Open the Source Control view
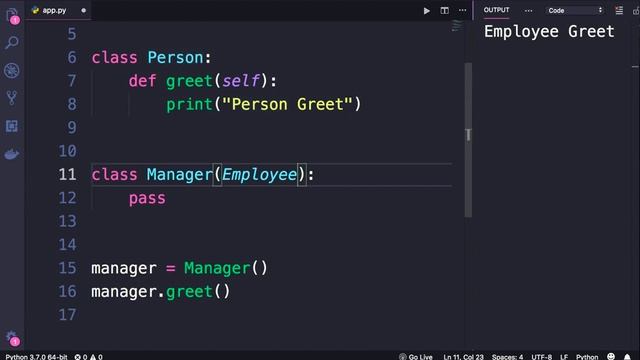Image resolution: width=640 pixels, height=360 pixels. tap(11, 98)
